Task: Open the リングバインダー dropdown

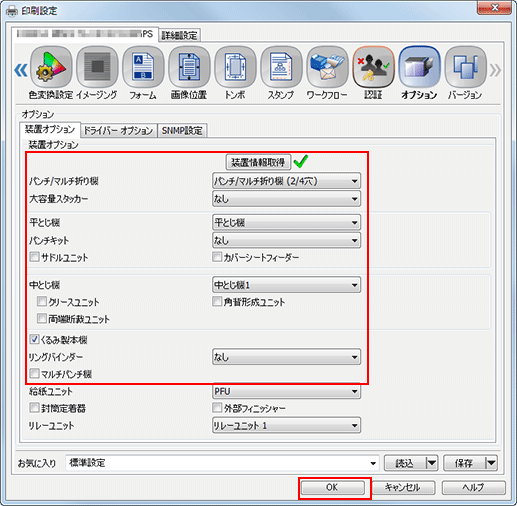Action: 286,357
